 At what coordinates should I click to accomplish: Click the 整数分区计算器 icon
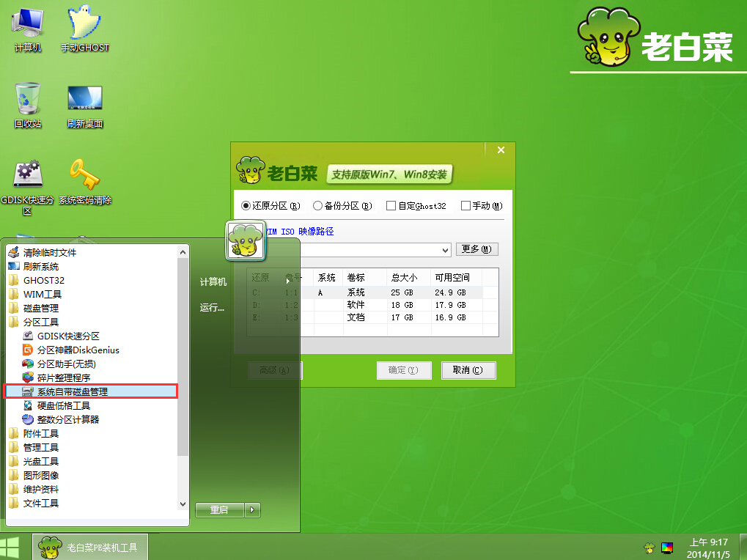[x=28, y=419]
